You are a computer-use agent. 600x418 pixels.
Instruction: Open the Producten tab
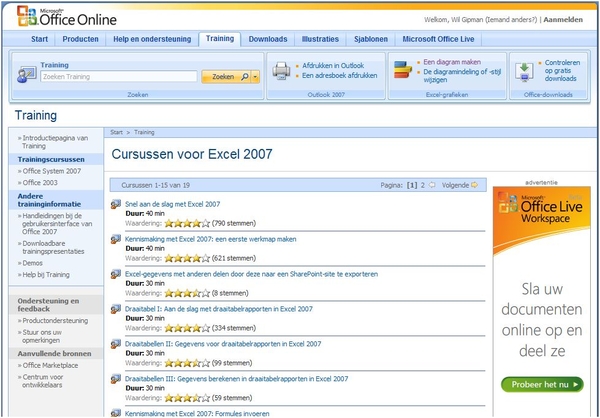[x=80, y=39]
